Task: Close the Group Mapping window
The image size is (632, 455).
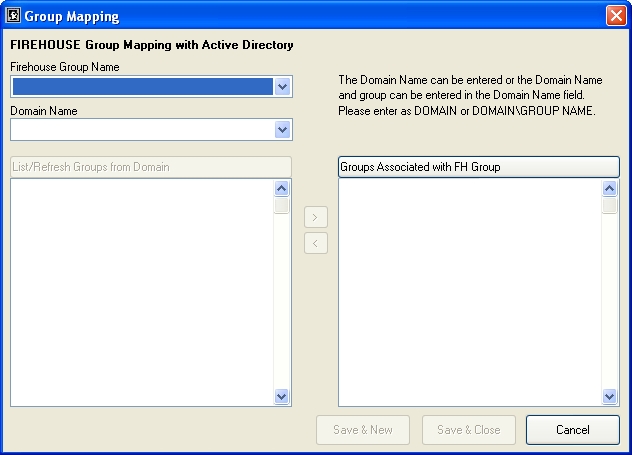Action: pos(616,16)
